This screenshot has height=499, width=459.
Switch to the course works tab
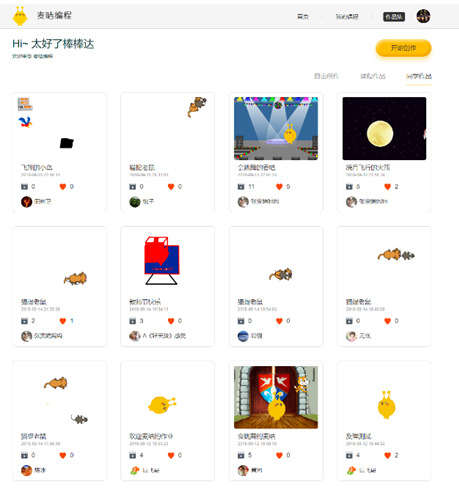(372, 76)
